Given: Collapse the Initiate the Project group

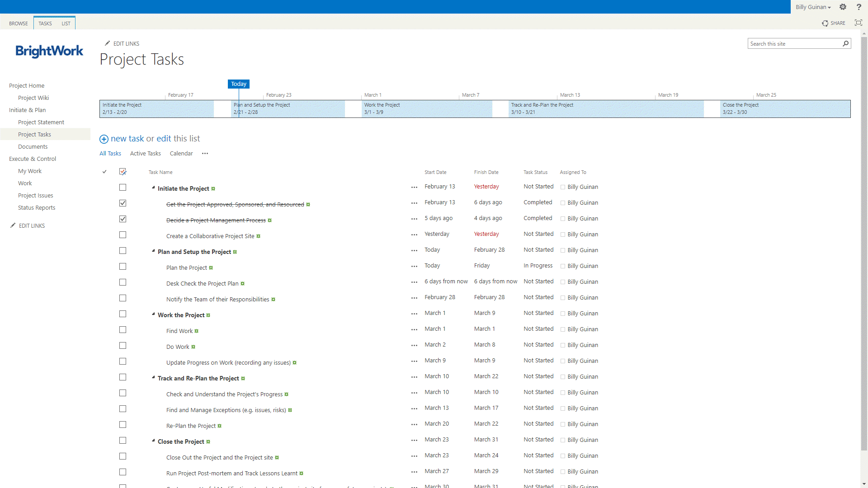Looking at the screenshot, I should pyautogui.click(x=153, y=188).
